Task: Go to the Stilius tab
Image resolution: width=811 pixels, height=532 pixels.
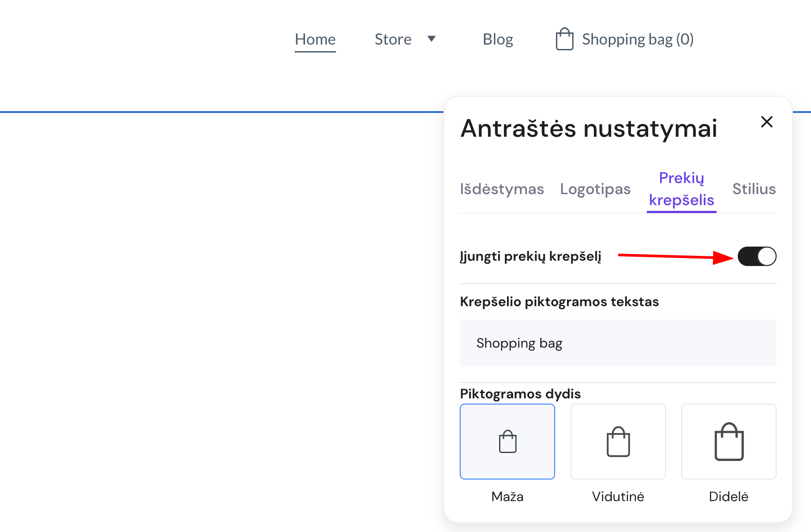Action: pos(754,189)
